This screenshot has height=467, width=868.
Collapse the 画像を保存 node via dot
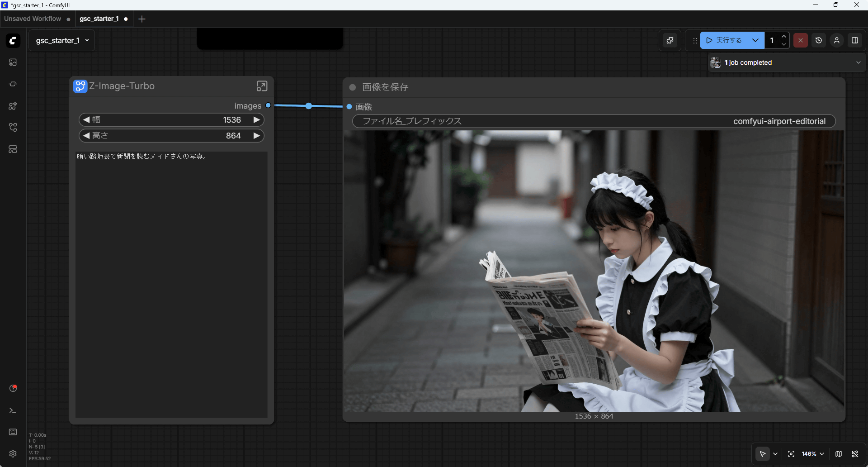pos(353,87)
